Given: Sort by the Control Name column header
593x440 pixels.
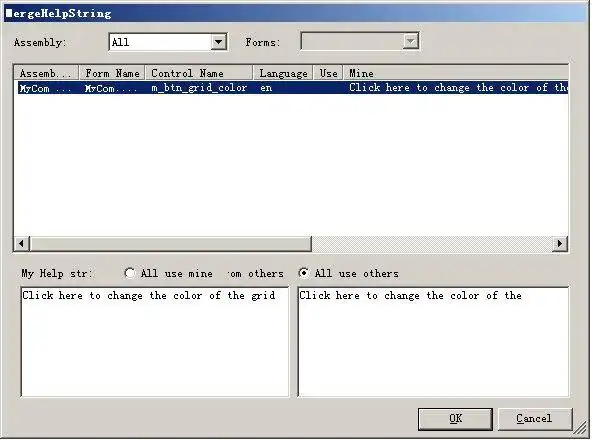Looking at the screenshot, I should (199, 73).
